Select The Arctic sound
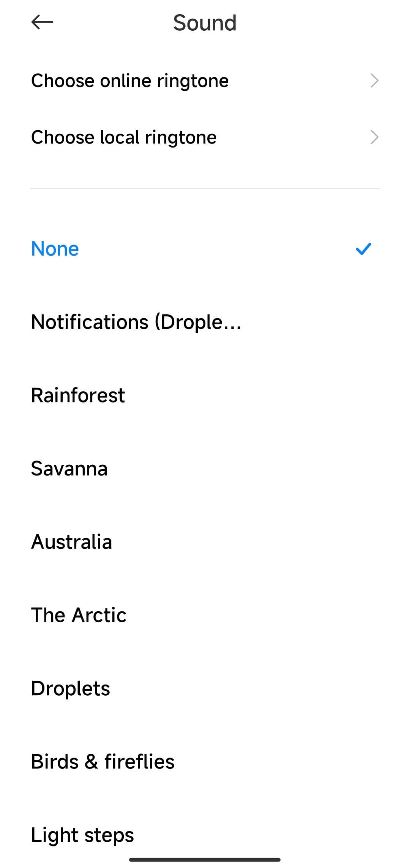410x868 pixels. [205, 615]
